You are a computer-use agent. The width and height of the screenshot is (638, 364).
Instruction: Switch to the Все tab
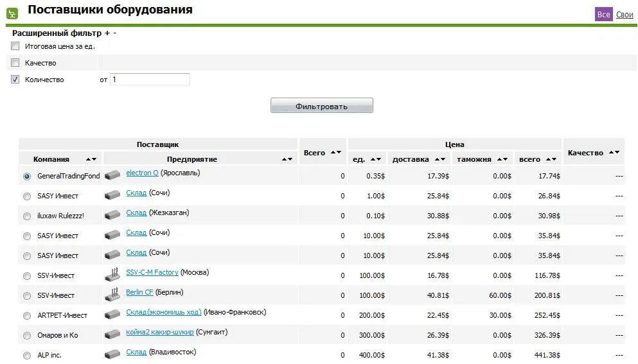click(x=603, y=15)
